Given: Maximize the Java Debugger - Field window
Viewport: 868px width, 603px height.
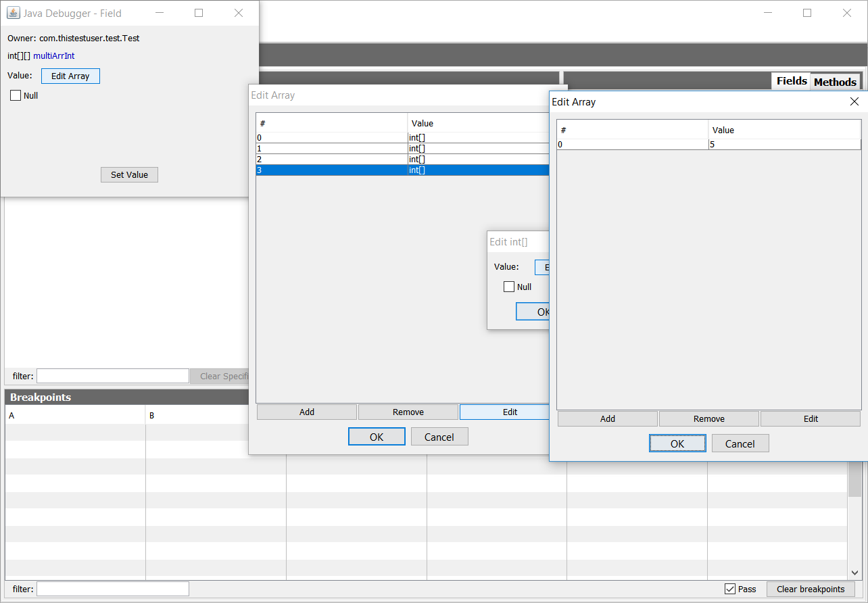Looking at the screenshot, I should tap(199, 13).
